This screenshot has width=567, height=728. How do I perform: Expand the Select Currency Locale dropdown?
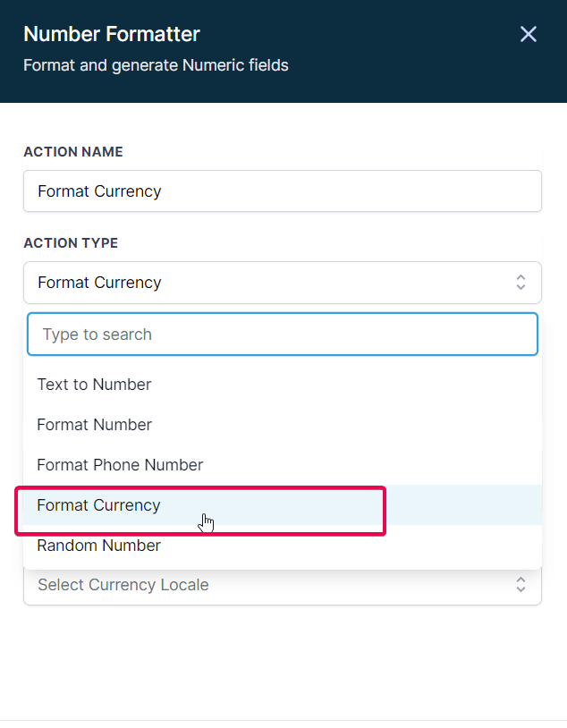[283, 585]
